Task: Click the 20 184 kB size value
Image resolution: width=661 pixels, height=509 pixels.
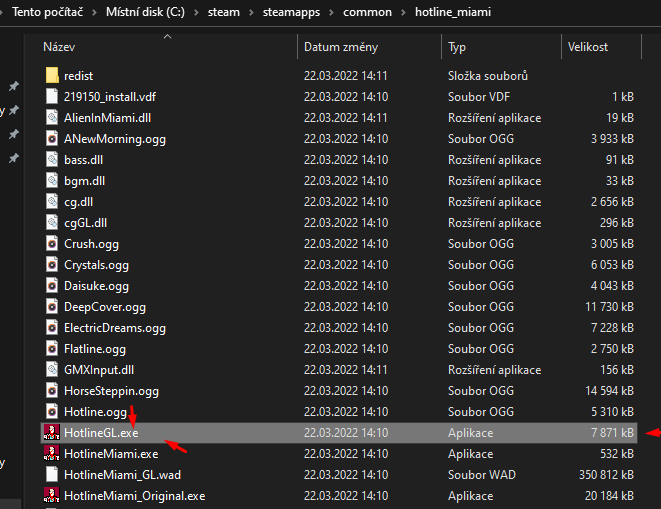Action: coord(609,496)
